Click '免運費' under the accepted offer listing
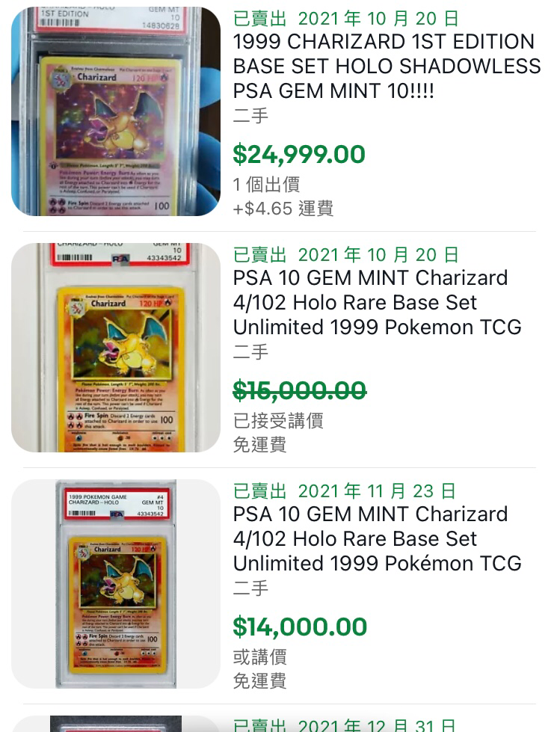Screen dimensions: 560x732 pos(260,445)
